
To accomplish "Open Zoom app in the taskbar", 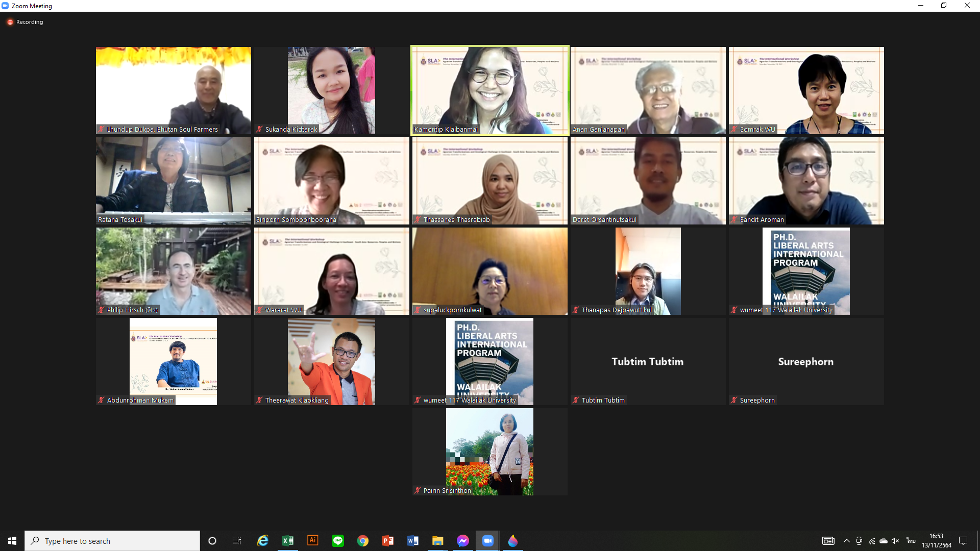I will pyautogui.click(x=487, y=541).
